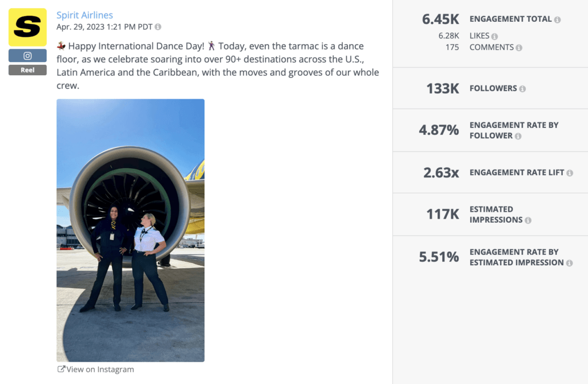Open the Engagement Total info icon

pyautogui.click(x=558, y=20)
